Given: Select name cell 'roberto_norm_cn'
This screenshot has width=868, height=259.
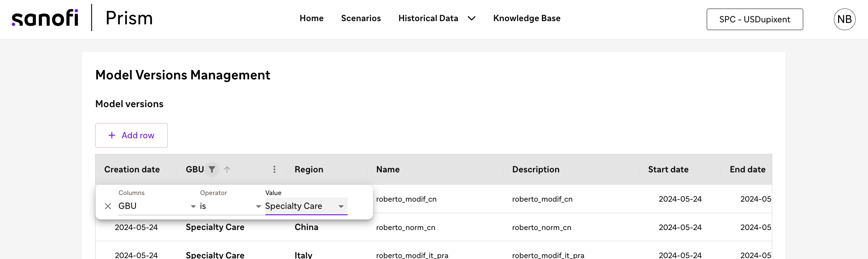Looking at the screenshot, I should (405, 227).
